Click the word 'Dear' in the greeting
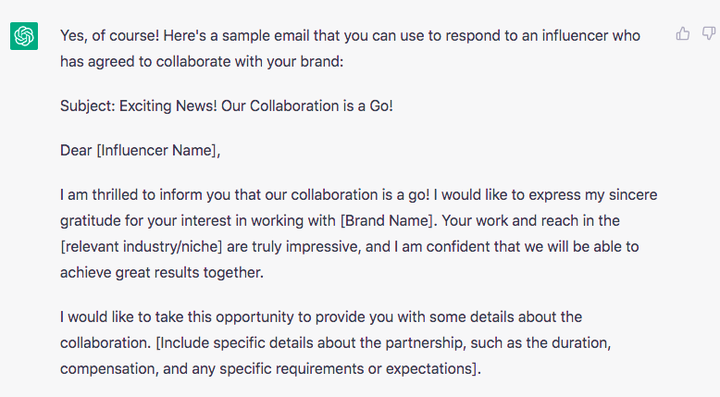Image resolution: width=720 pixels, height=397 pixels. [x=76, y=151]
